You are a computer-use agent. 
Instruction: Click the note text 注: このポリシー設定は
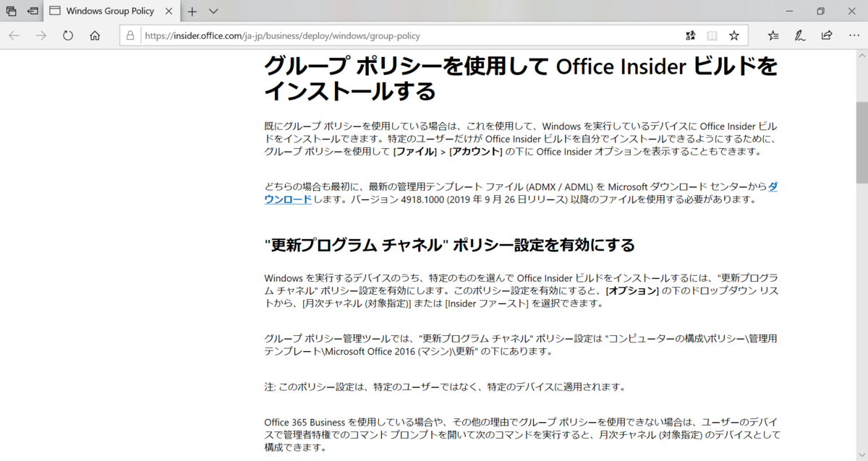click(444, 387)
